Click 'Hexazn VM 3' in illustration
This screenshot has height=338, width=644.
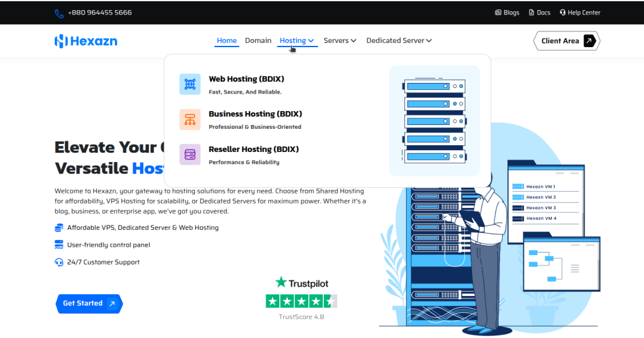[541, 208]
